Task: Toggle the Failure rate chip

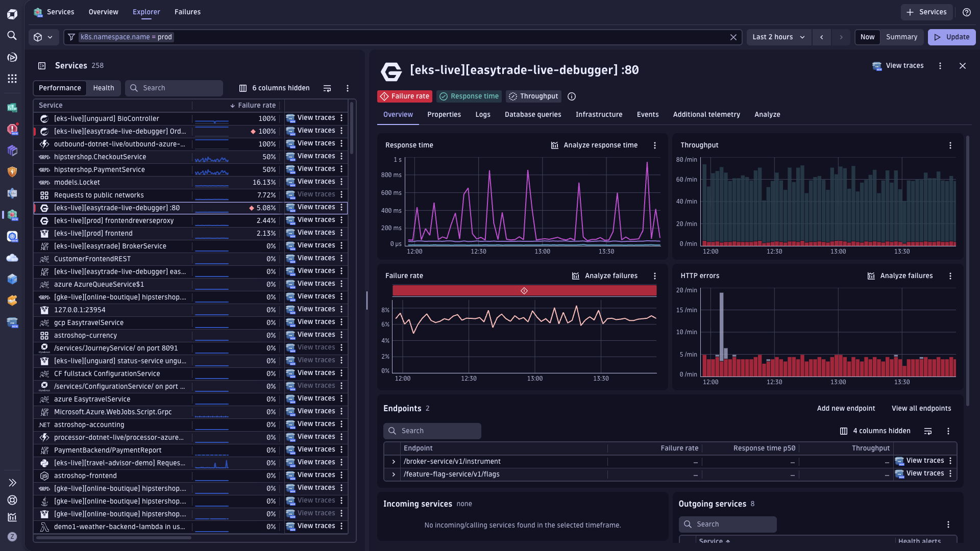Action: pyautogui.click(x=405, y=96)
